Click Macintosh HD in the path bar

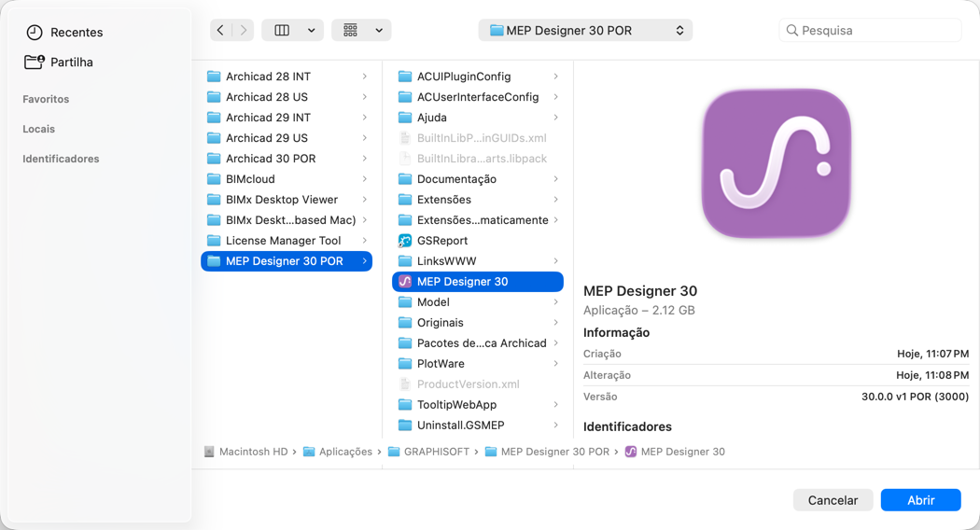pyautogui.click(x=246, y=452)
